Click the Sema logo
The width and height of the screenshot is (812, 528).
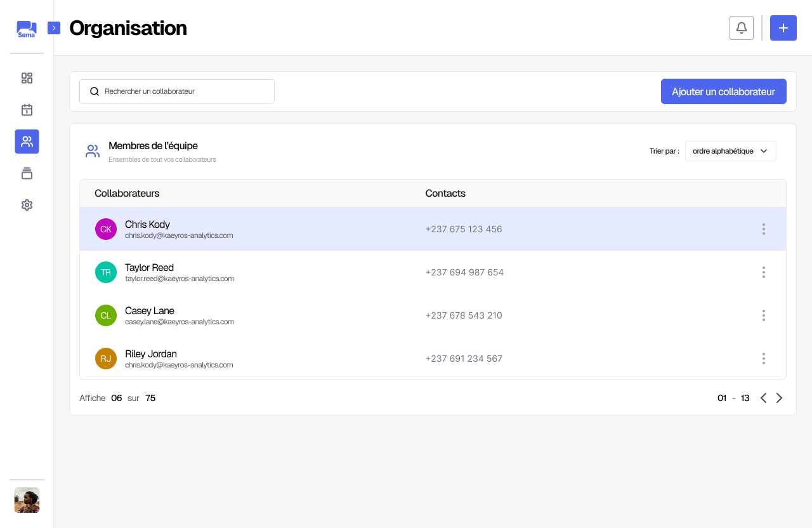pyautogui.click(x=27, y=29)
